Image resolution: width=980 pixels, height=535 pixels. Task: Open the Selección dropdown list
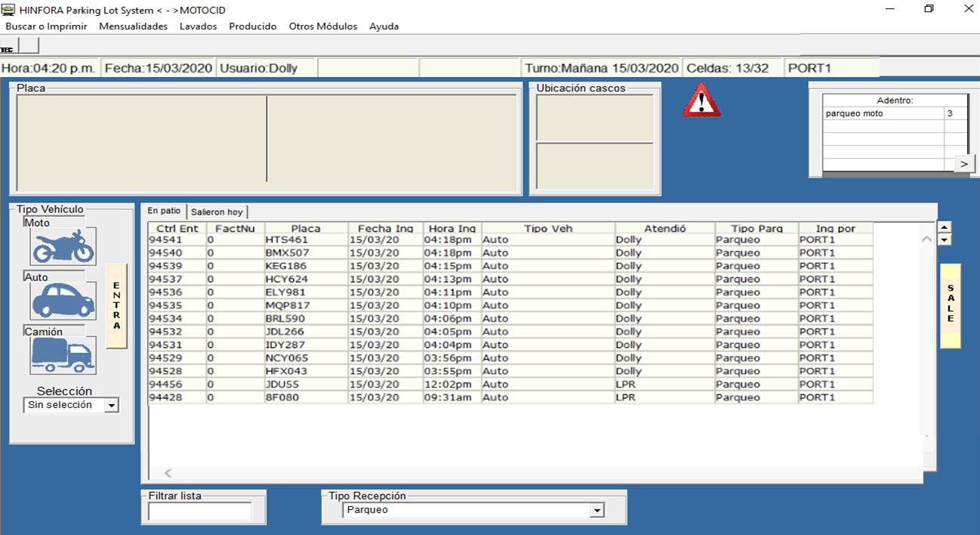point(112,406)
